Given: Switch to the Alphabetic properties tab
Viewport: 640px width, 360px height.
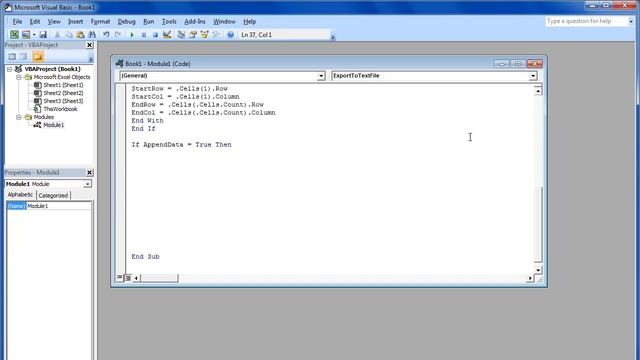Looking at the screenshot, I should point(20,195).
